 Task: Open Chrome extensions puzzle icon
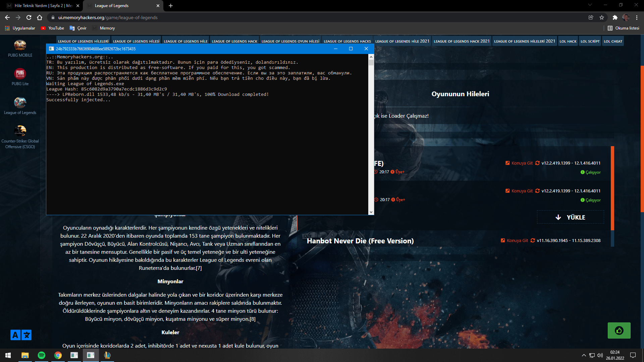(x=615, y=17)
